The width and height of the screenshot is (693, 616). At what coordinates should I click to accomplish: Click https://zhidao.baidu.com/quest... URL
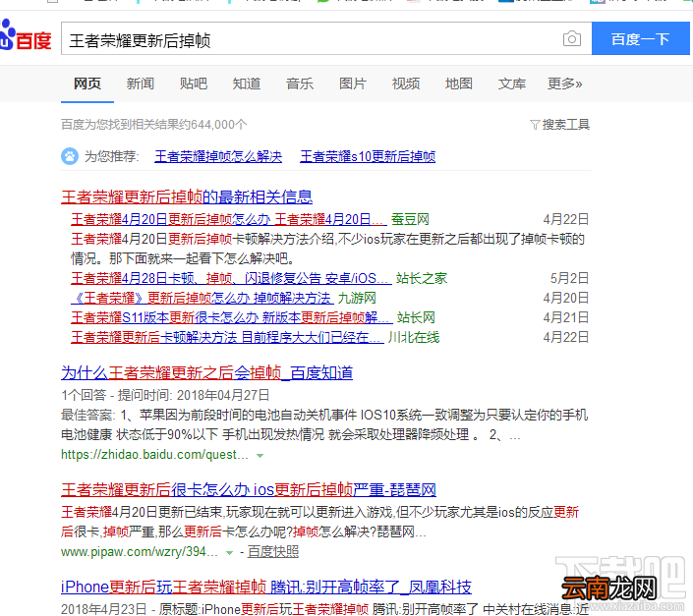154,454
